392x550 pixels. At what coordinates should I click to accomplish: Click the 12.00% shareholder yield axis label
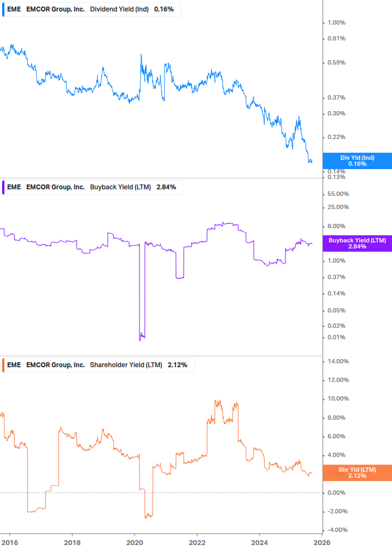tap(338, 380)
